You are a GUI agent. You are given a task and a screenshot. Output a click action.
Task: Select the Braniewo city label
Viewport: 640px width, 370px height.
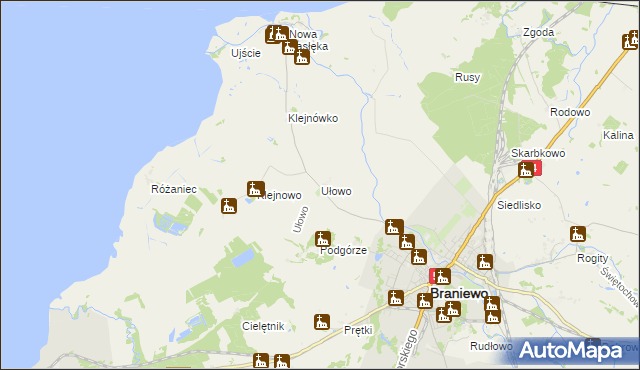click(x=459, y=294)
